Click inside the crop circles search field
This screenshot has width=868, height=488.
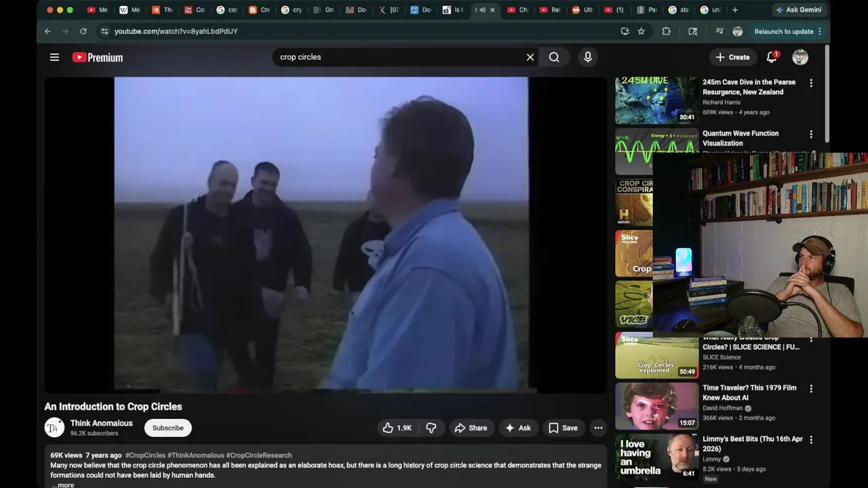(400, 57)
